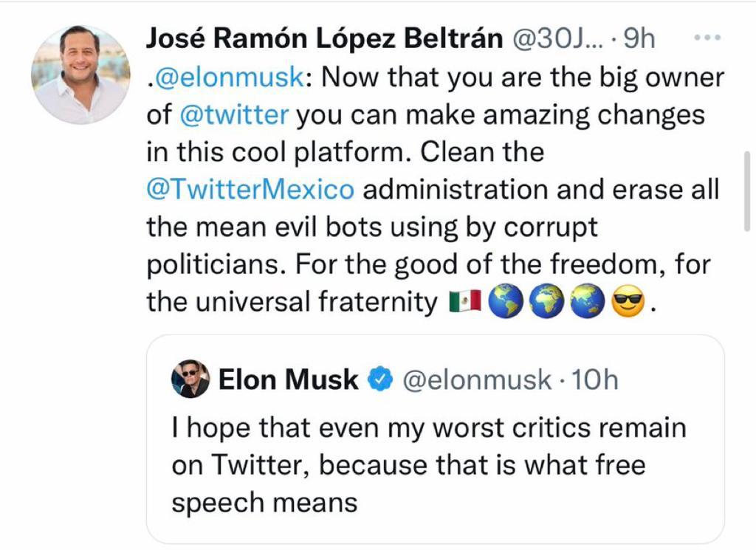Screen dimensions: 756x550
Task: Click the 9h tweet timestamp
Action: pos(639,38)
